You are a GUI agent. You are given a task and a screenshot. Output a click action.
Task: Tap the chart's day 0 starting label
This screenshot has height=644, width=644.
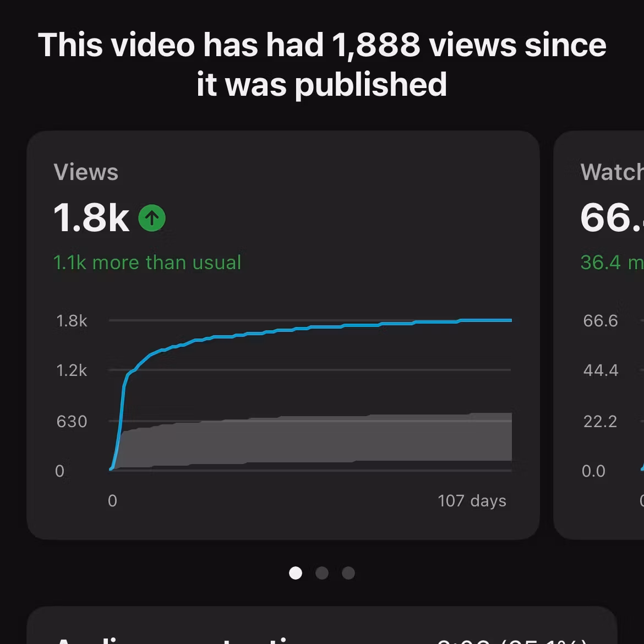pos(112,501)
